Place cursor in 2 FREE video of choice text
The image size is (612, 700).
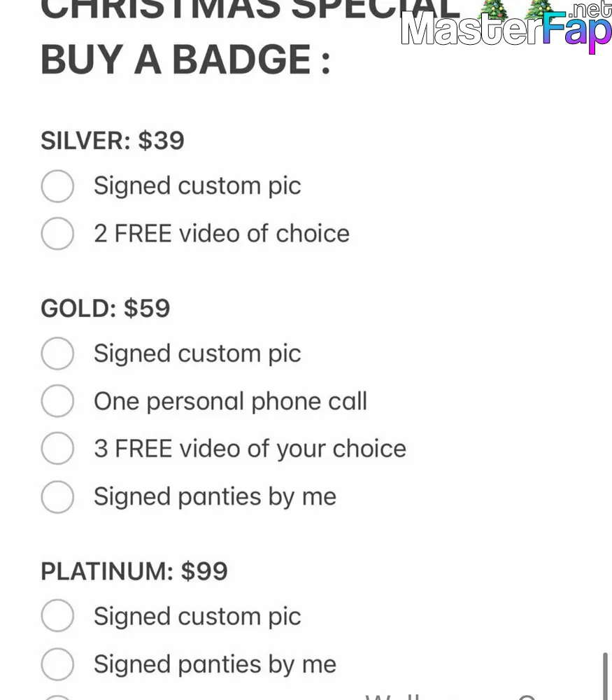222,234
